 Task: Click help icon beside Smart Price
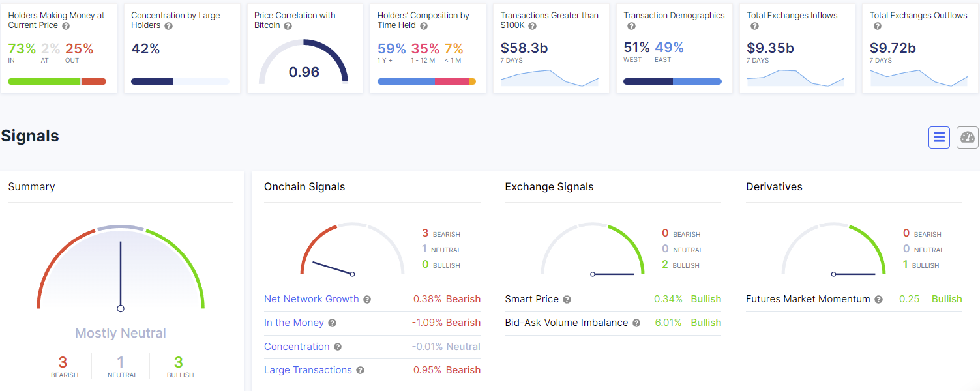tap(567, 300)
